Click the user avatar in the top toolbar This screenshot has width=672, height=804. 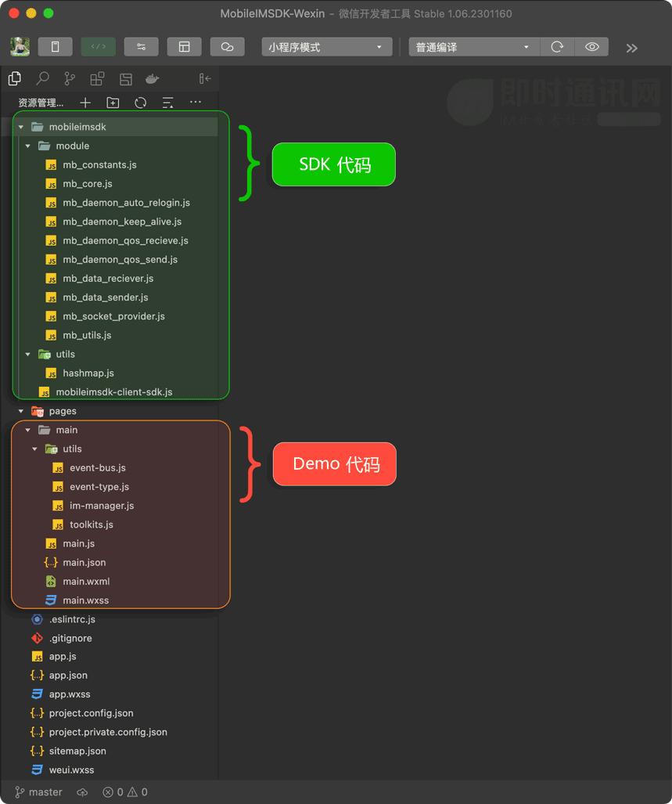20,46
